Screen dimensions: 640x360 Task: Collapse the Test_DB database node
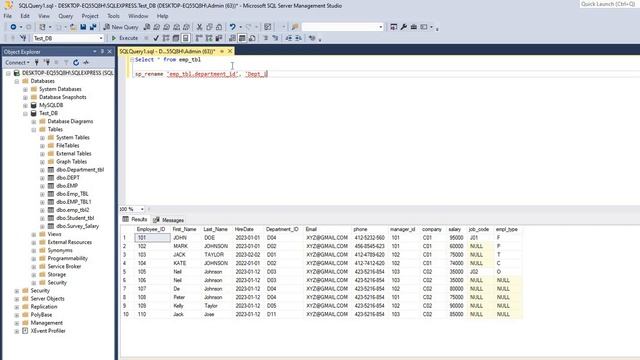(25, 113)
